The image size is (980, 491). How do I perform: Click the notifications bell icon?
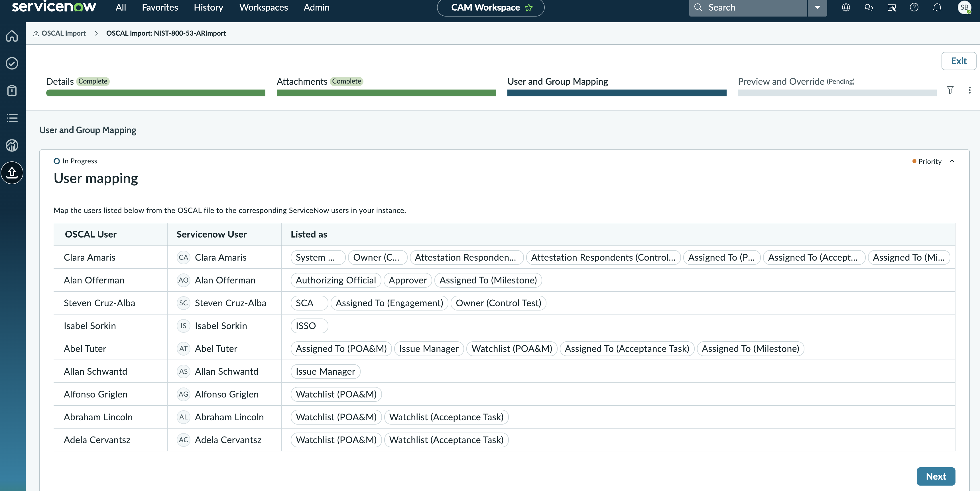[x=937, y=7]
